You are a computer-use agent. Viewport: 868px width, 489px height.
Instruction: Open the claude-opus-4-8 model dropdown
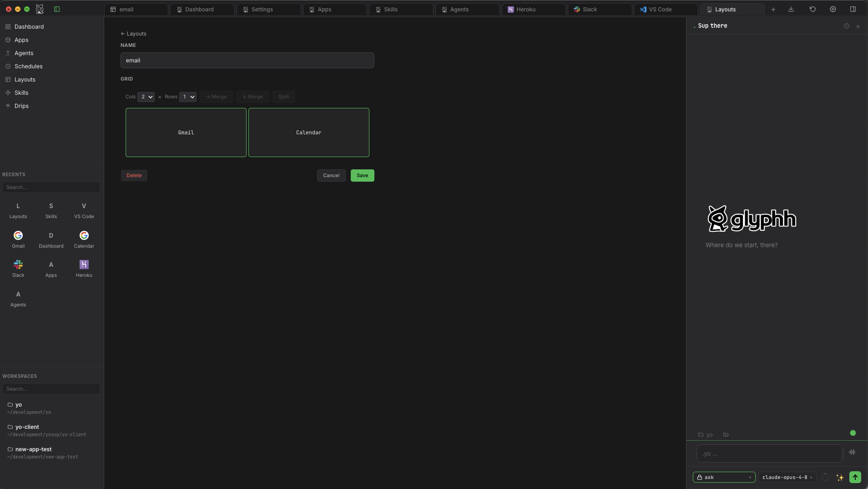click(x=787, y=477)
